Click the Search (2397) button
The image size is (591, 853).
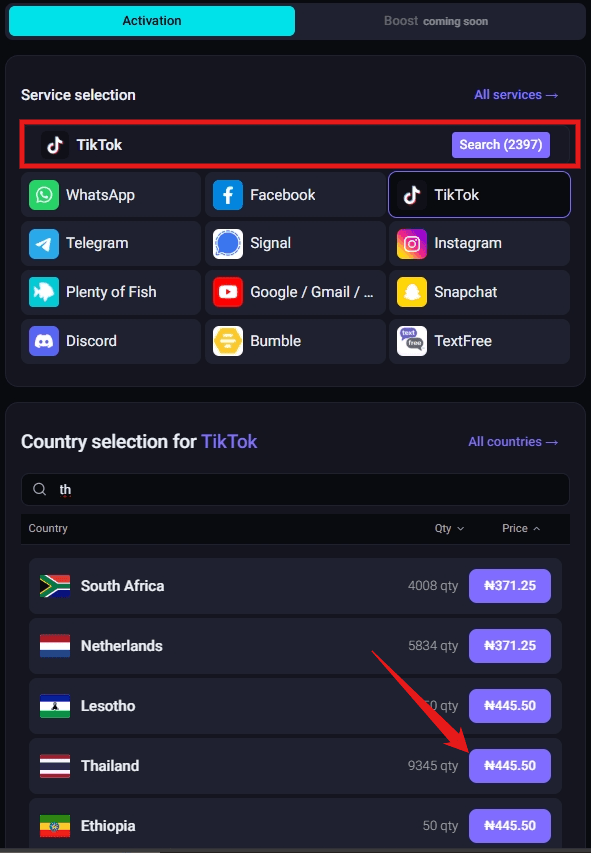[500, 144]
